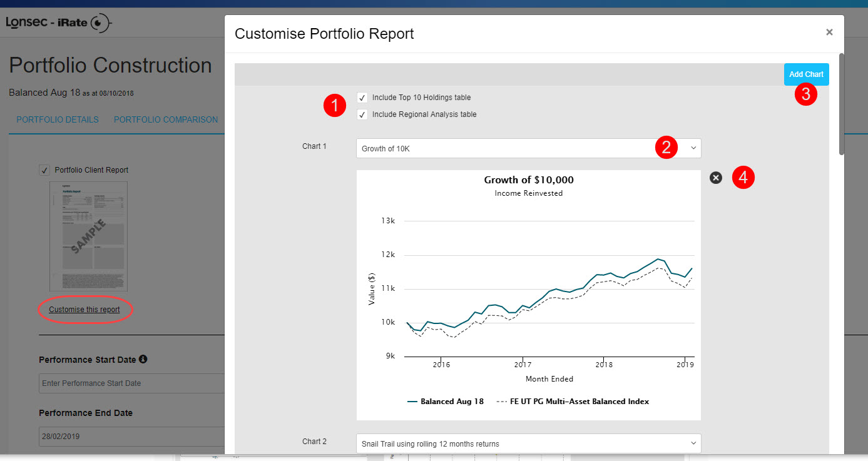The width and height of the screenshot is (868, 461).
Task: Click the Performance Start Date info icon
Action: point(143,360)
